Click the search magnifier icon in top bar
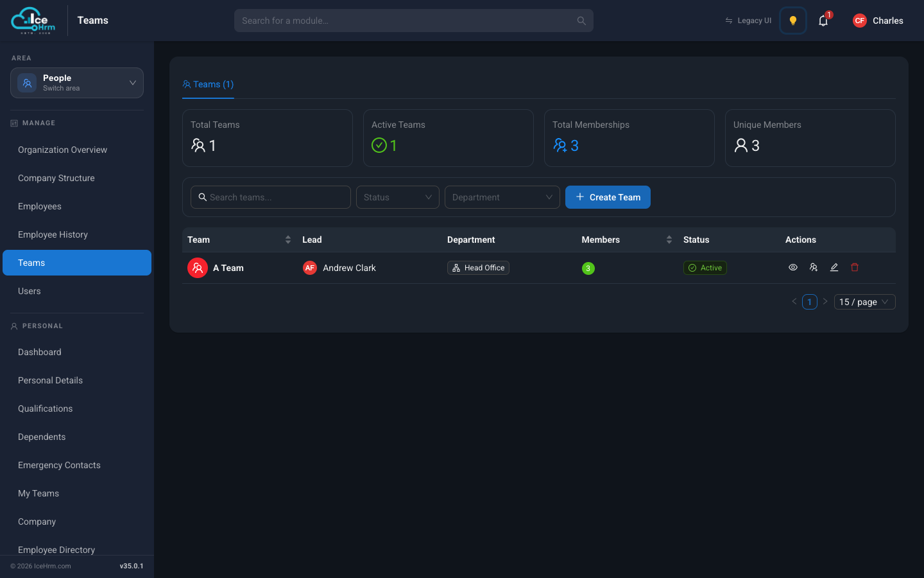Screen dimensions: 924x578 (581, 21)
